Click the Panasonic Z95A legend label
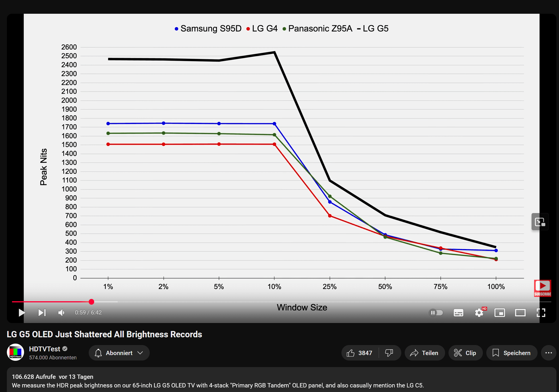This screenshot has width=559, height=392. click(x=320, y=28)
